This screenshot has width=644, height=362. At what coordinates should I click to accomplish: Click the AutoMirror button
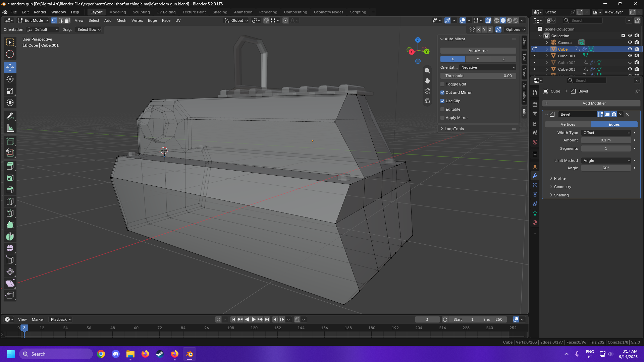[x=478, y=51]
